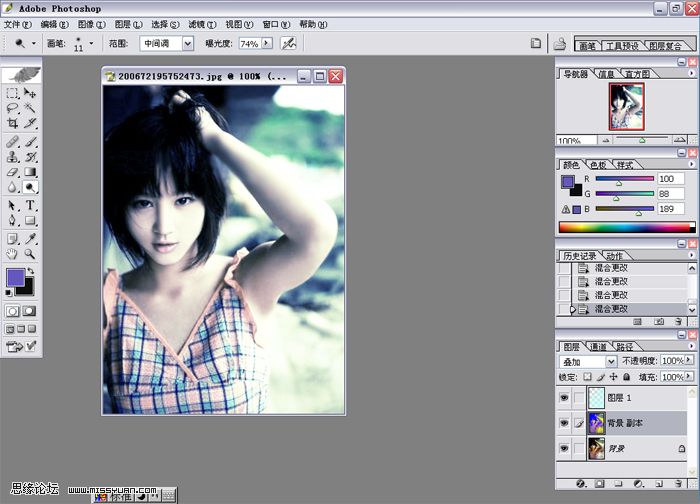Open the 图像 menu

[x=92, y=25]
